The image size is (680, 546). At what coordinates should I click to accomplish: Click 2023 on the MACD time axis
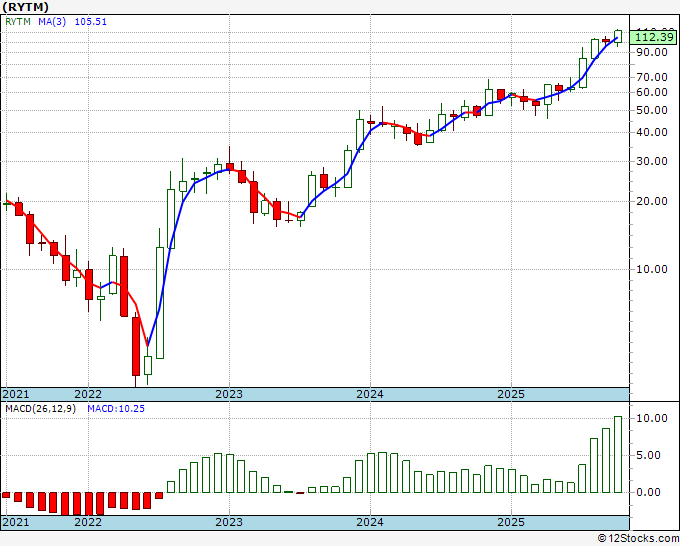pyautogui.click(x=229, y=522)
